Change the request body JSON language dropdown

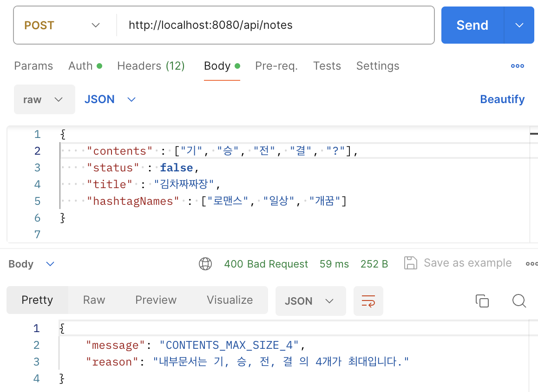point(110,99)
